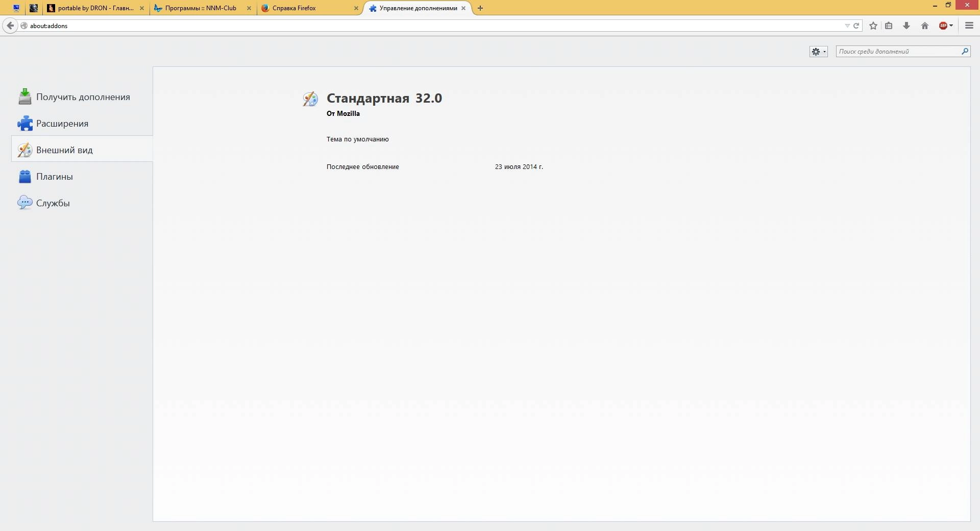This screenshot has width=980, height=531.
Task: Open Службы category
Action: click(x=82, y=203)
